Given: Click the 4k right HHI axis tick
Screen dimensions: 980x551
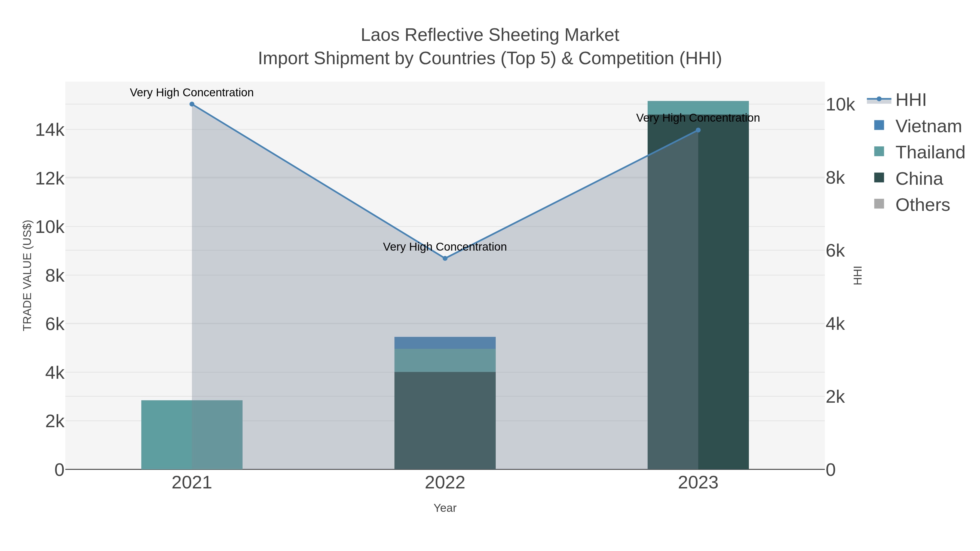Looking at the screenshot, I should [x=835, y=324].
